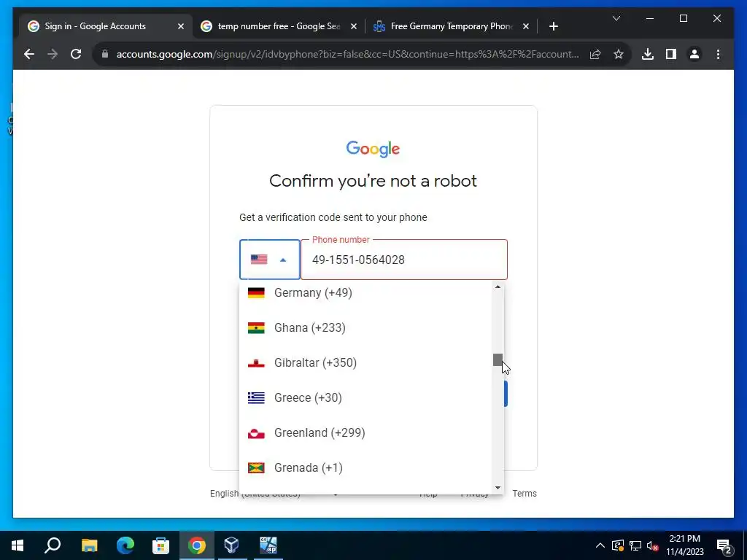Go back using the browser back arrow

point(29,54)
